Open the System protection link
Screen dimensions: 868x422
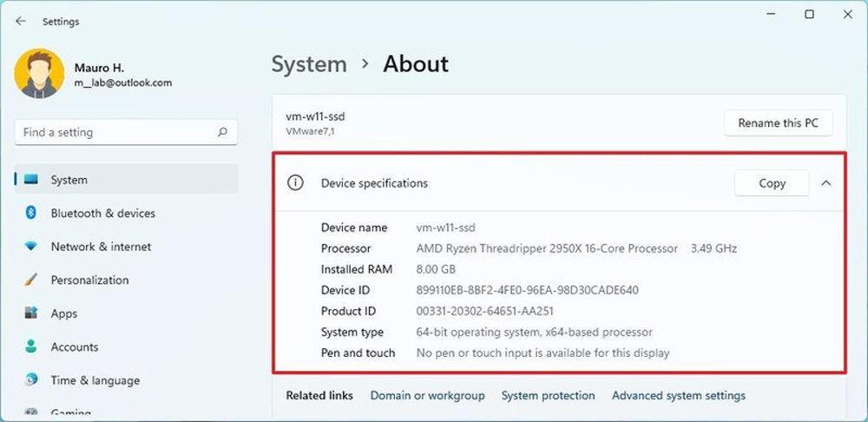tap(548, 396)
